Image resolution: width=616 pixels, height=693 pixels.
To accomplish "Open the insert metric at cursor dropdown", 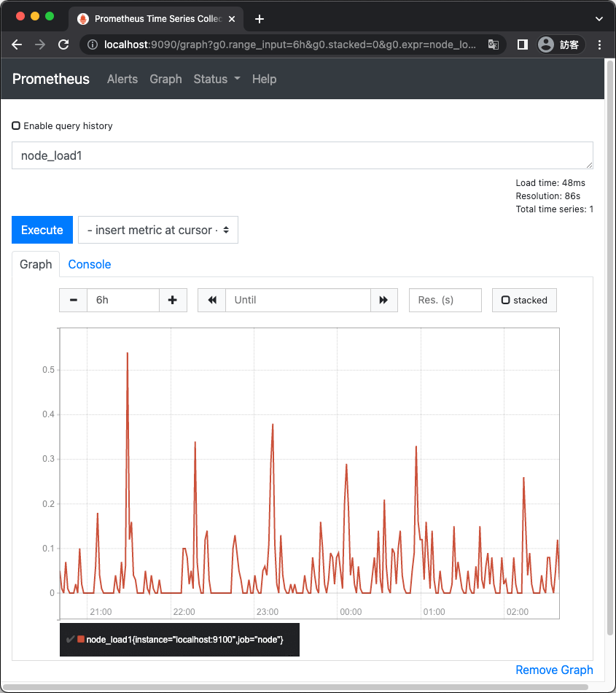I will (158, 230).
